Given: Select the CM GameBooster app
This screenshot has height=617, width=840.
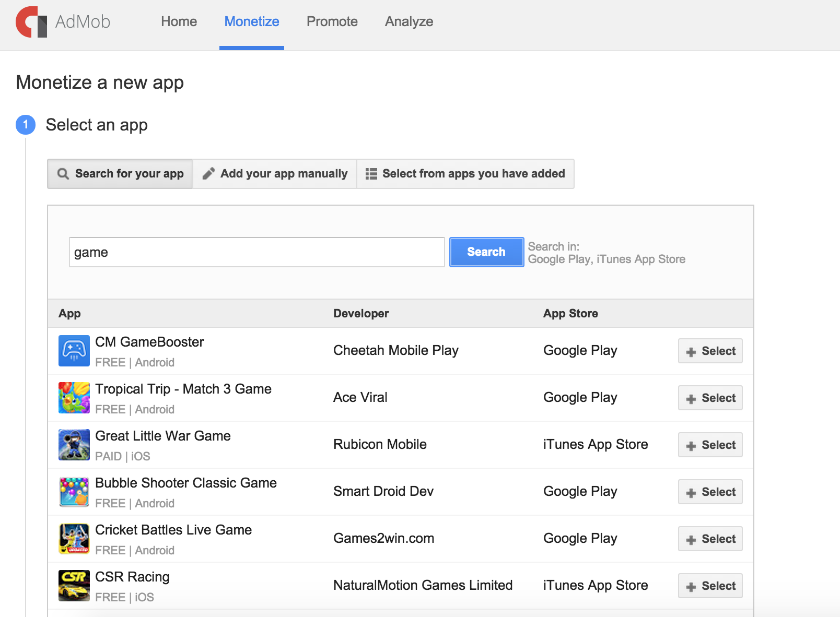Looking at the screenshot, I should [x=710, y=351].
